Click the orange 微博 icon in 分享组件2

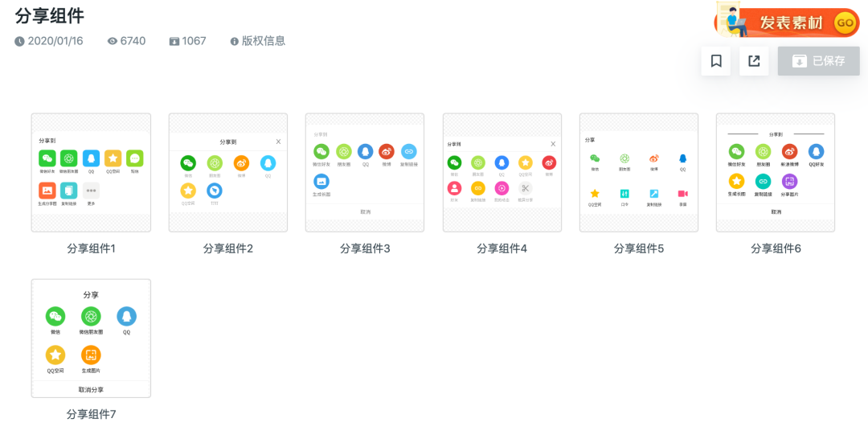(241, 162)
